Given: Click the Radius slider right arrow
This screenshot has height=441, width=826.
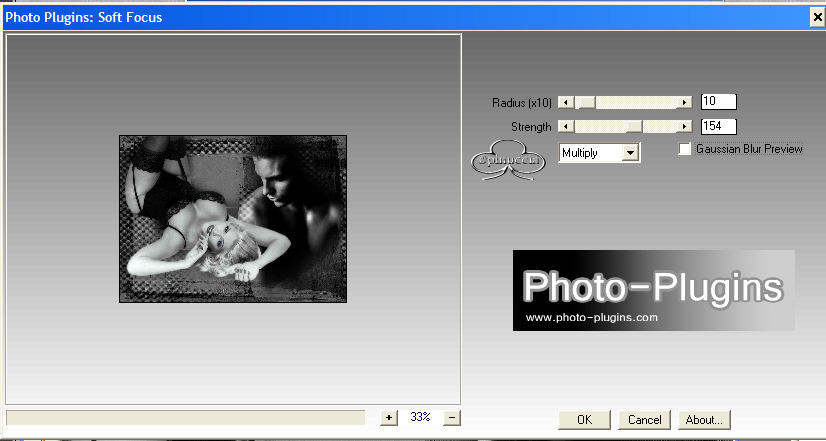Looking at the screenshot, I should (684, 102).
